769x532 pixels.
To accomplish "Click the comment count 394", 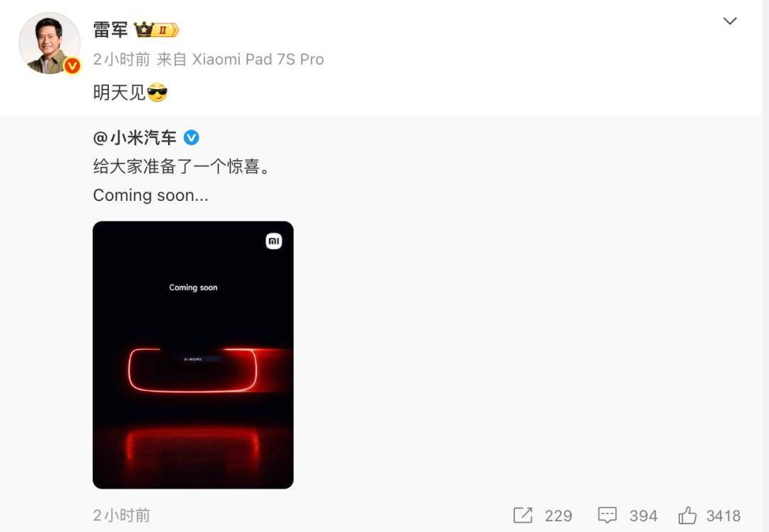I will click(643, 516).
